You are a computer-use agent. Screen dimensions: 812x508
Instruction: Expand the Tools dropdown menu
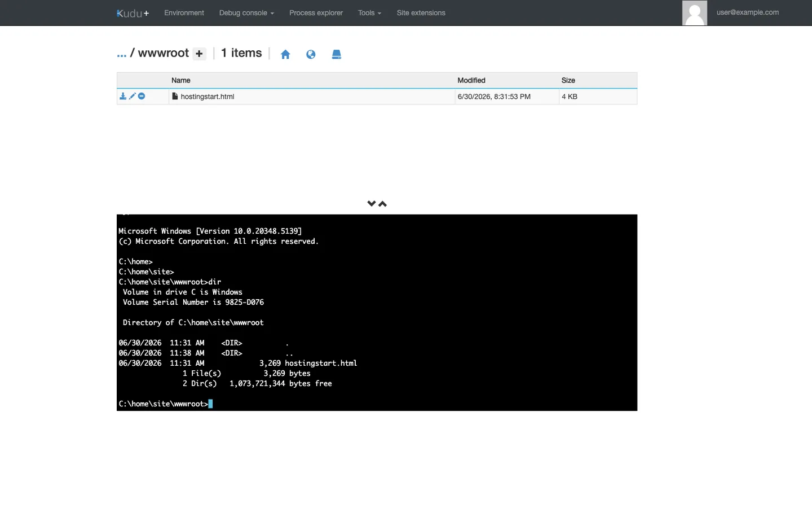[369, 12]
